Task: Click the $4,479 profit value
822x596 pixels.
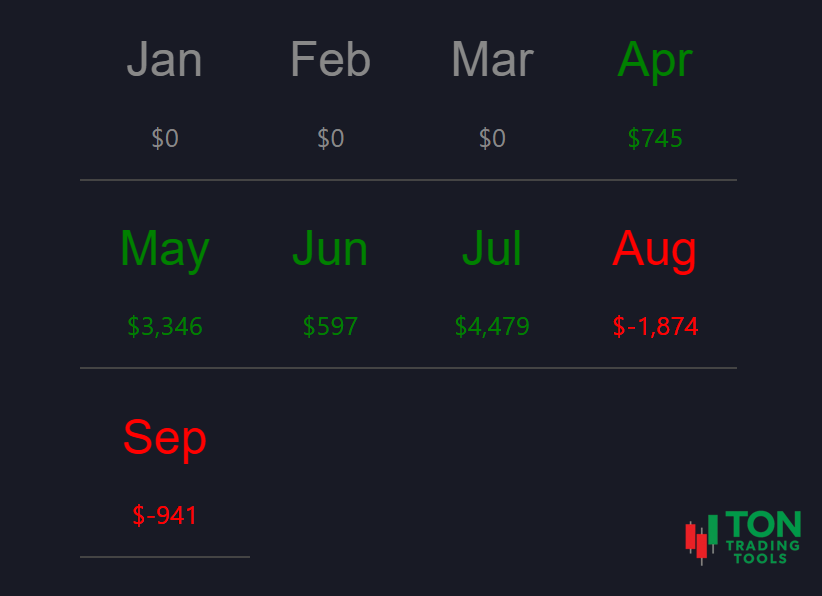Action: (492, 327)
